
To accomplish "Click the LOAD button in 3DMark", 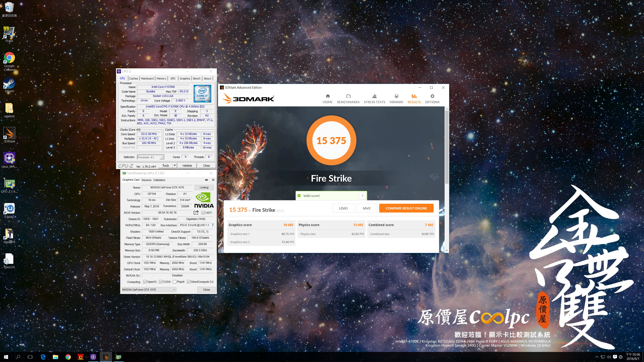I will pos(343,208).
